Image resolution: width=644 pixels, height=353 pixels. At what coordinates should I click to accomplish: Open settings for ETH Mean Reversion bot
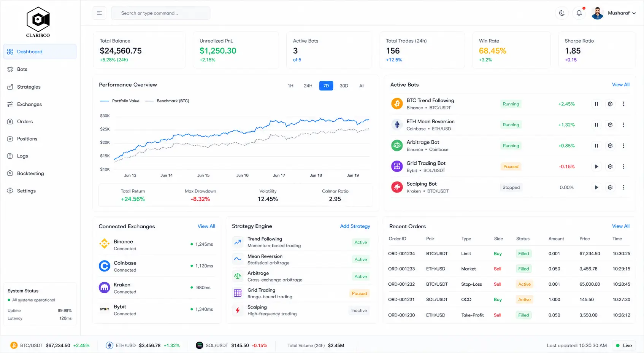[610, 125]
